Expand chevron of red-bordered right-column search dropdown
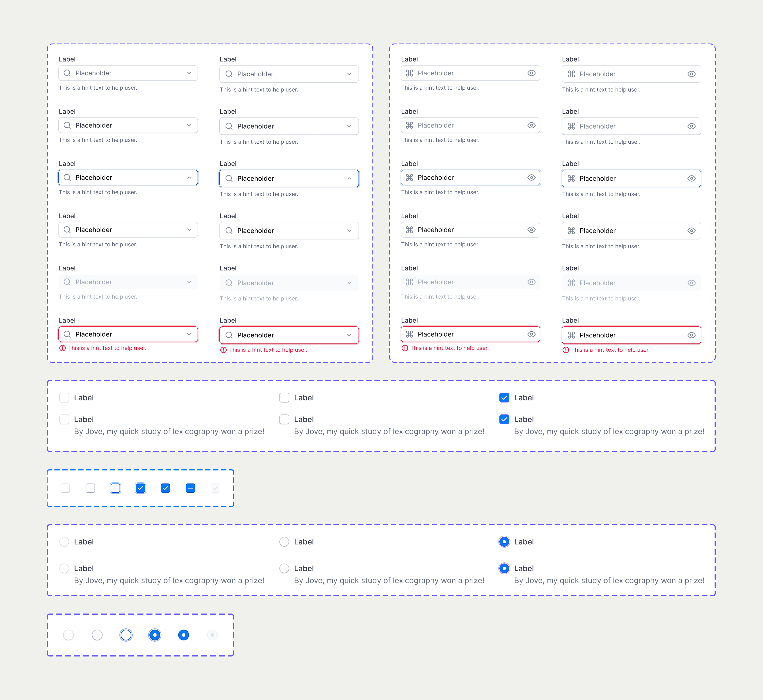763x700 pixels. (x=349, y=335)
